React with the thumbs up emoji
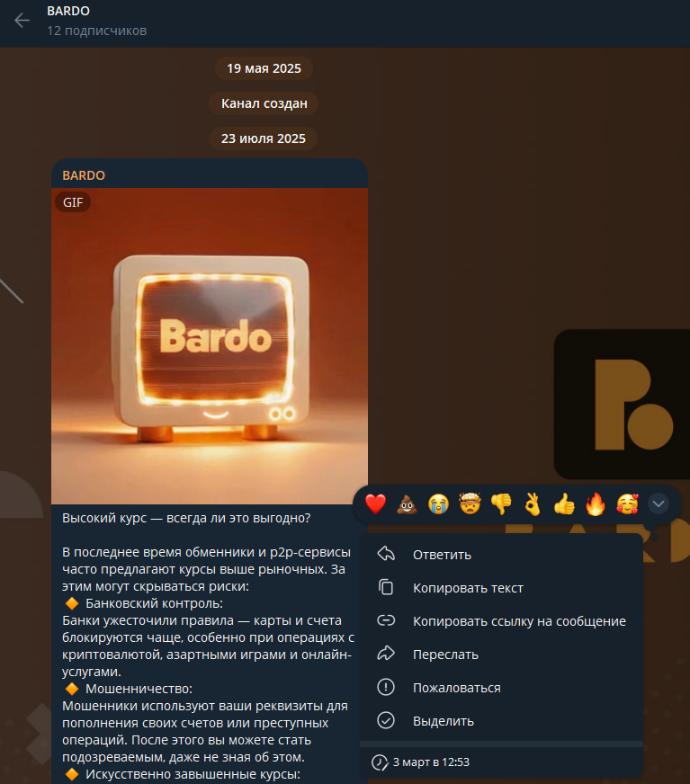The width and height of the screenshot is (690, 784). (564, 504)
